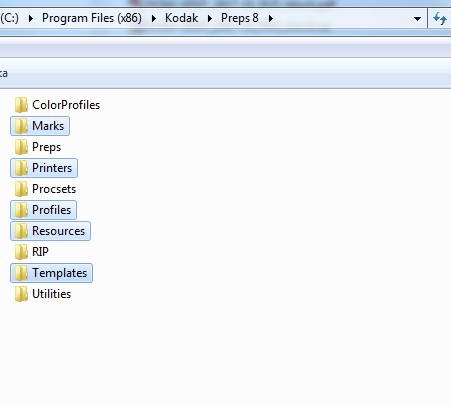Open address bar history dropdown arrow

coord(417,19)
